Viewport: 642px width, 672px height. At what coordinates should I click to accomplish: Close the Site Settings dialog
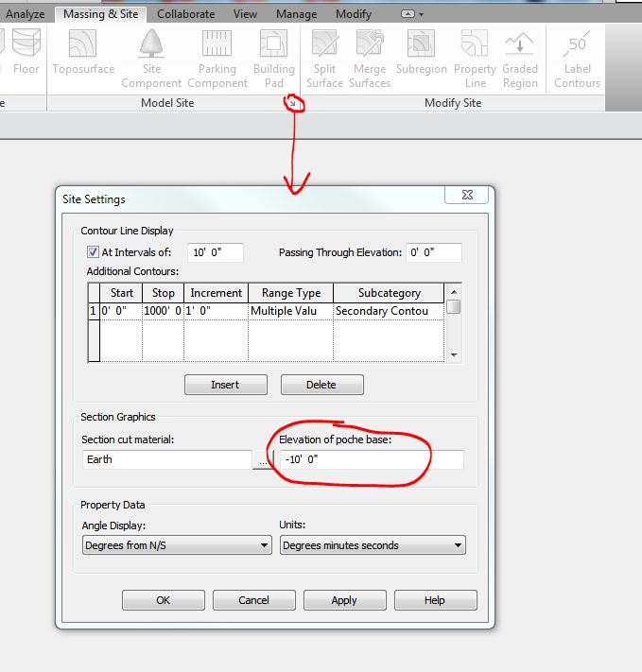[x=466, y=195]
